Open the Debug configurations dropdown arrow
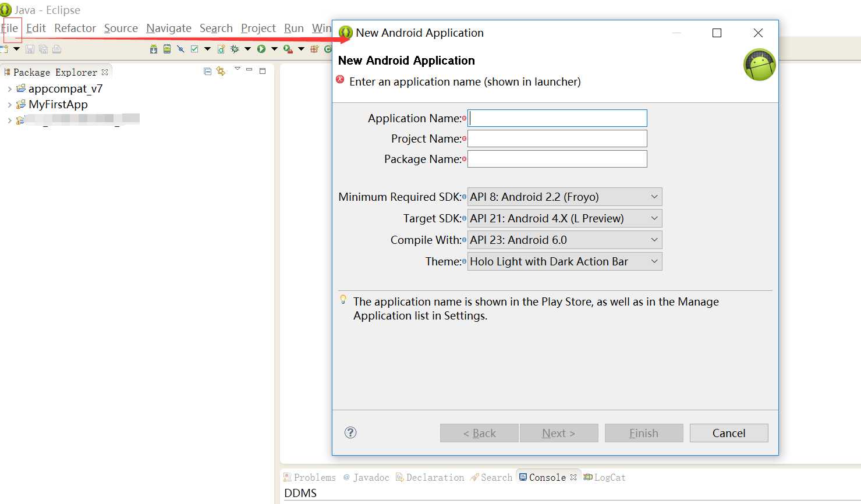 coord(247,49)
